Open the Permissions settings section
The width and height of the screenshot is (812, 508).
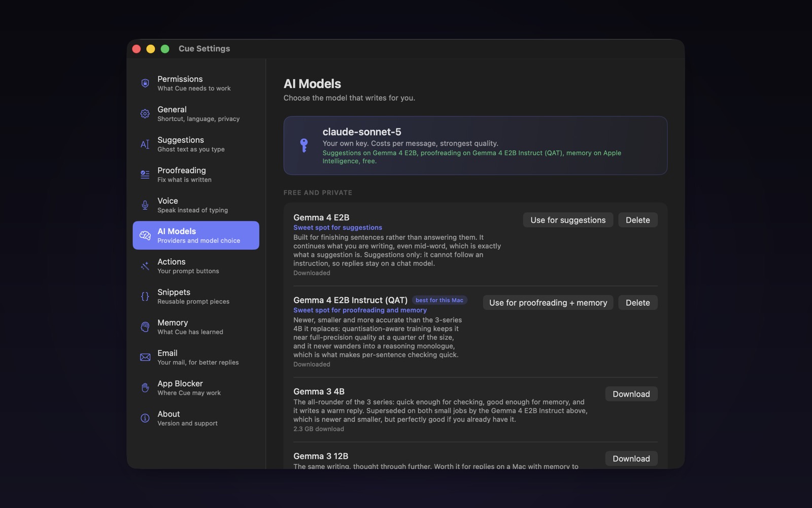(196, 83)
